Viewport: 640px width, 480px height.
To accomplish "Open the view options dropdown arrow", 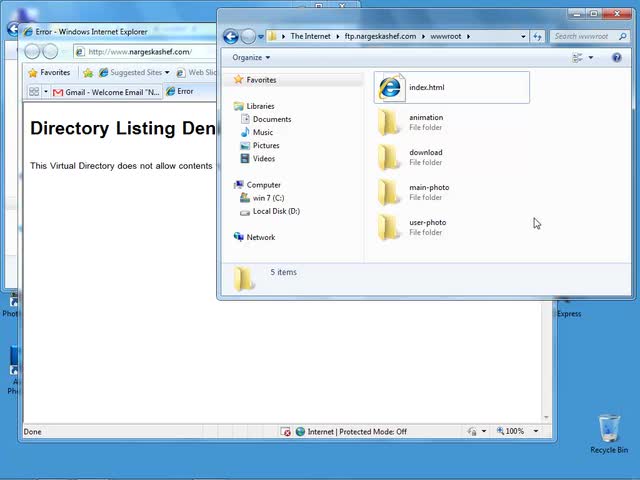I will tap(591, 58).
